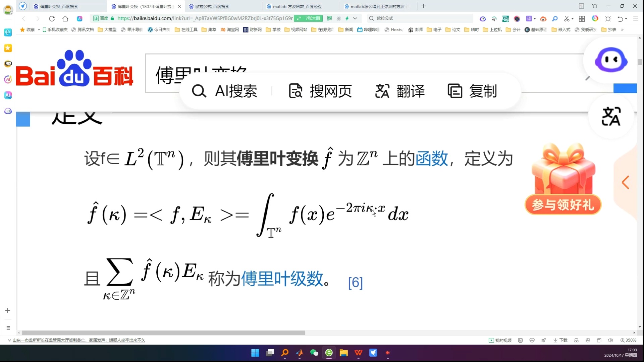644x362 pixels.
Task: Open the split-screen grid icon in toolbar
Action: (582, 18)
